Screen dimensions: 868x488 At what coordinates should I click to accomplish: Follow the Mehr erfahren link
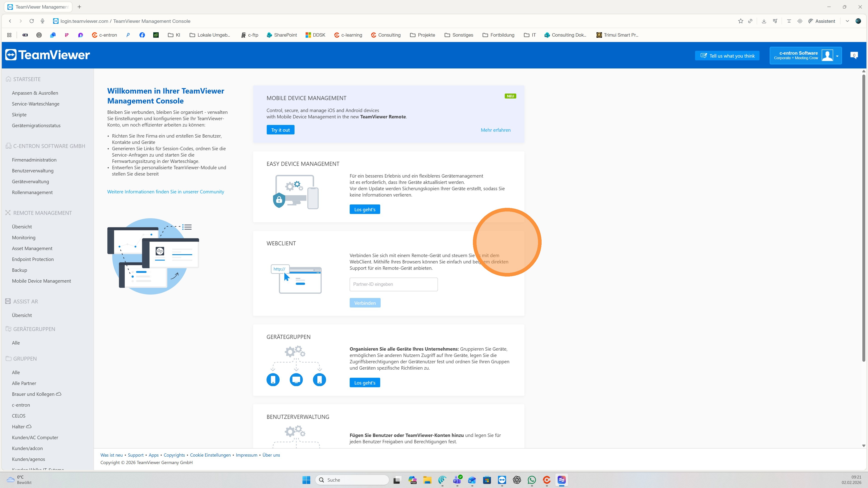(495, 130)
